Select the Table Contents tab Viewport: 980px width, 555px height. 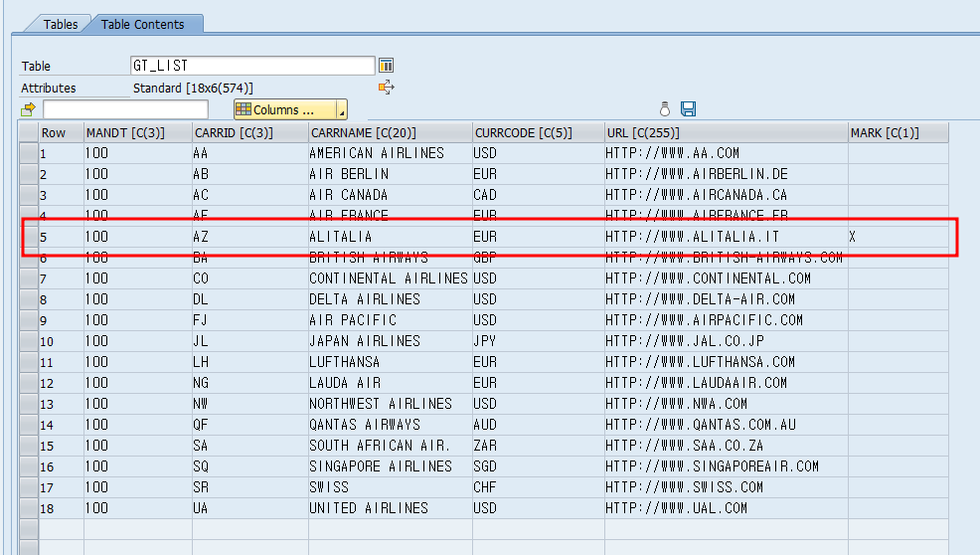click(x=142, y=25)
